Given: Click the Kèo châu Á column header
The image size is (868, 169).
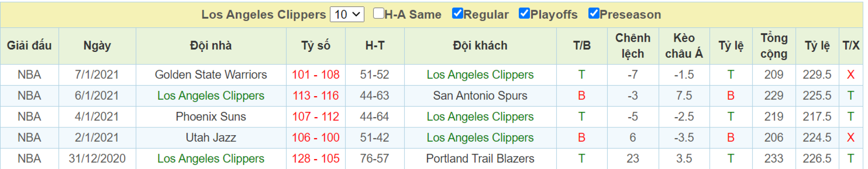Looking at the screenshot, I should 684,46.
